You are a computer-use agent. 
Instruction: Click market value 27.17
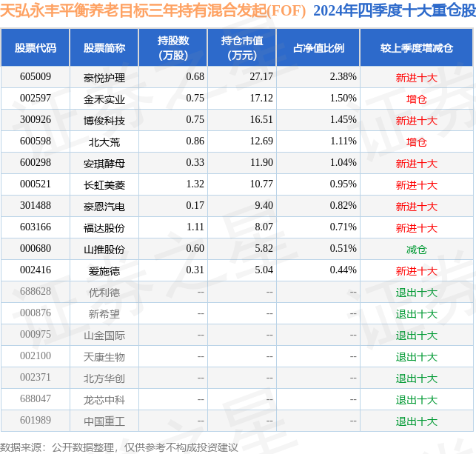(x=261, y=77)
